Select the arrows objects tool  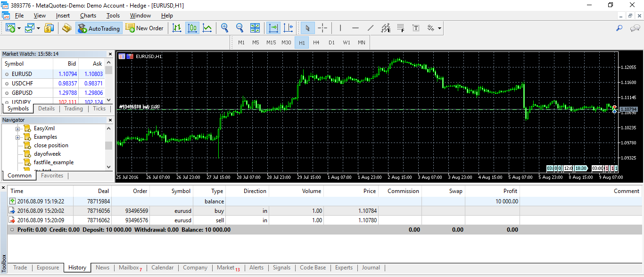430,28
